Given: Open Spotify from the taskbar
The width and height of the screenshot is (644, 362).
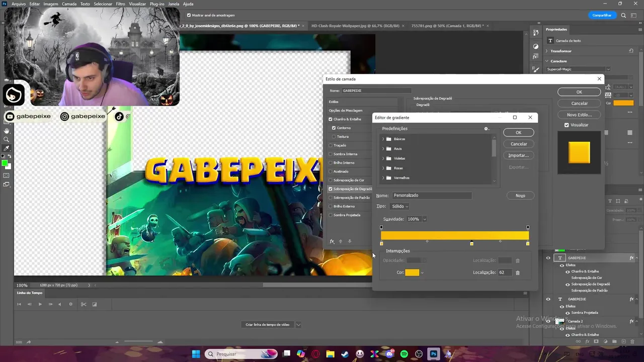Looking at the screenshot, I should point(404,354).
